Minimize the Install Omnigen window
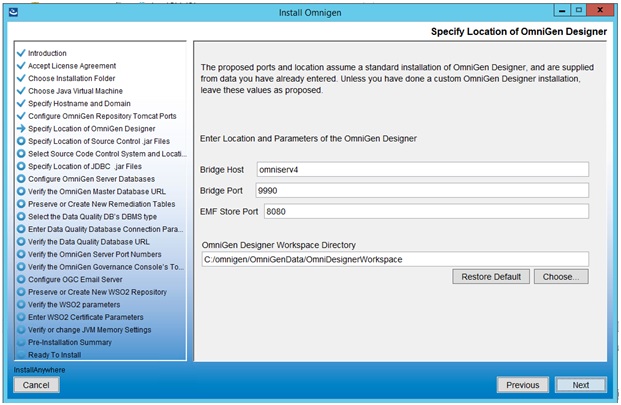621x405 pixels. pos(562,10)
